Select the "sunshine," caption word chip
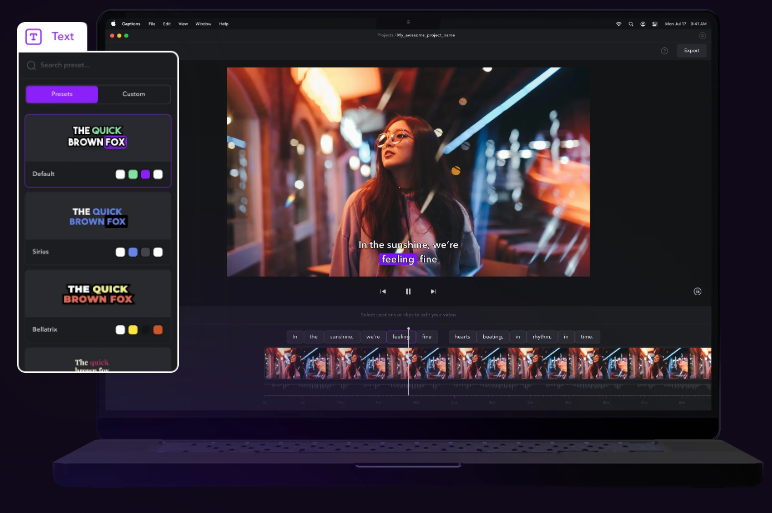Image resolution: width=772 pixels, height=513 pixels. (341, 337)
